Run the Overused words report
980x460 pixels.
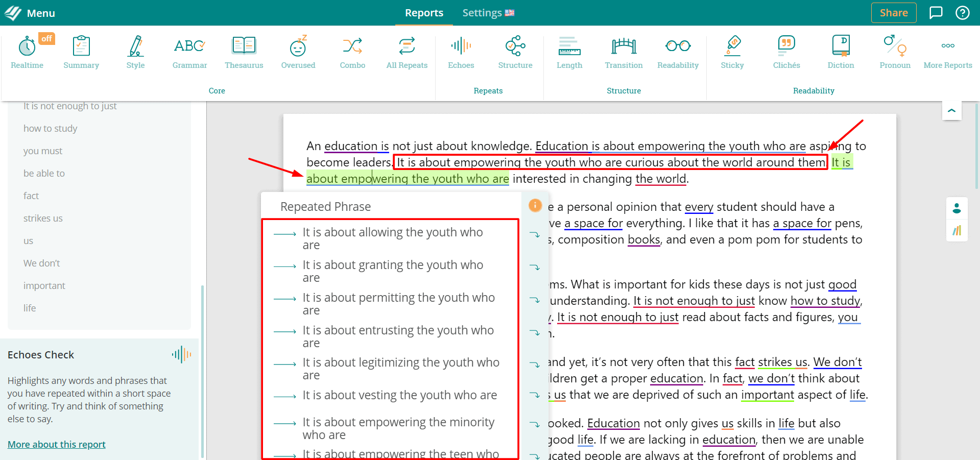coord(298,52)
